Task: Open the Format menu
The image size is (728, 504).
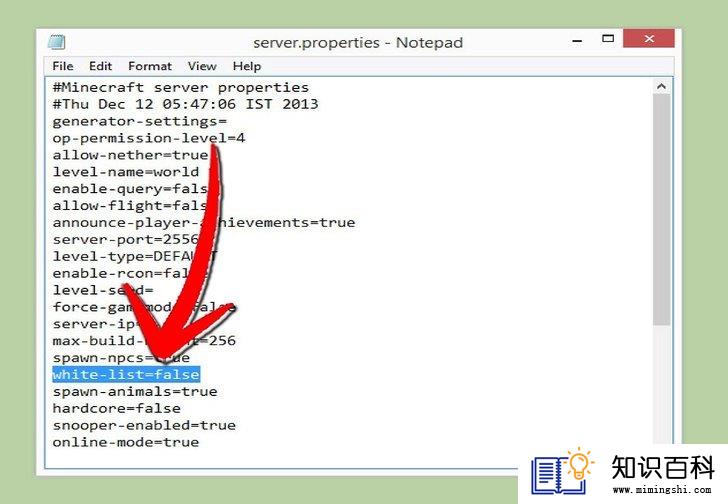Action: (150, 66)
